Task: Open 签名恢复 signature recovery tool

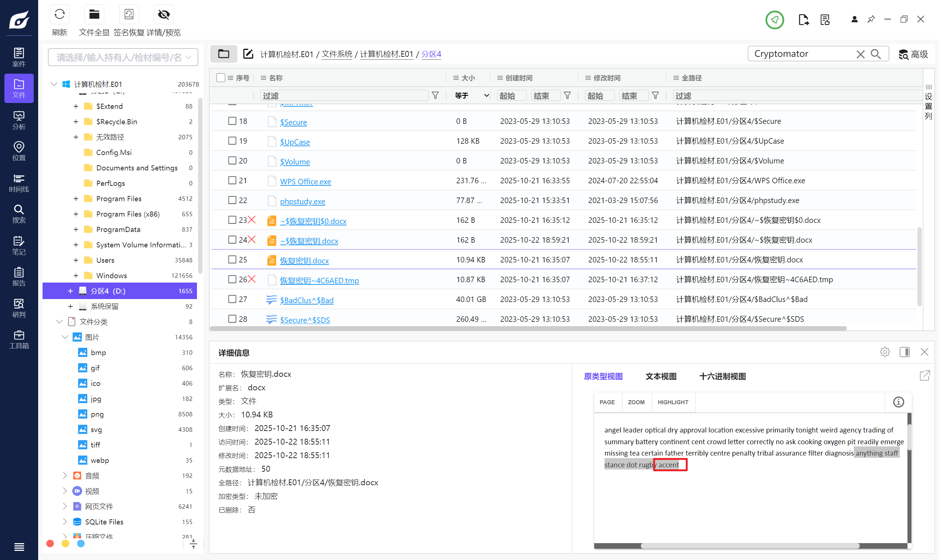Action: tap(129, 15)
